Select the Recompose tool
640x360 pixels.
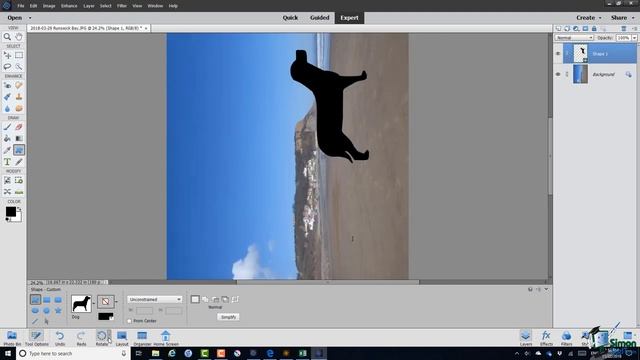click(x=19, y=180)
